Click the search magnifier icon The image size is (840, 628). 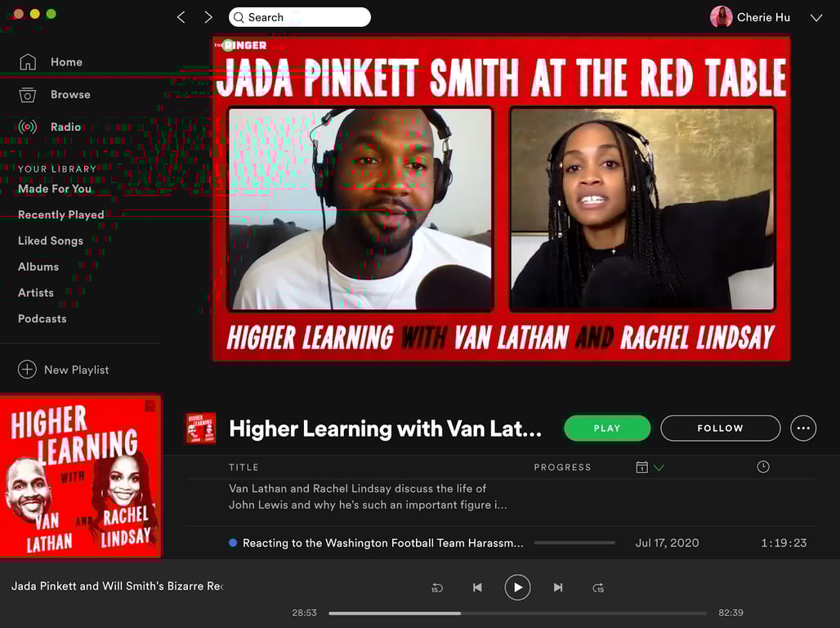pyautogui.click(x=239, y=18)
